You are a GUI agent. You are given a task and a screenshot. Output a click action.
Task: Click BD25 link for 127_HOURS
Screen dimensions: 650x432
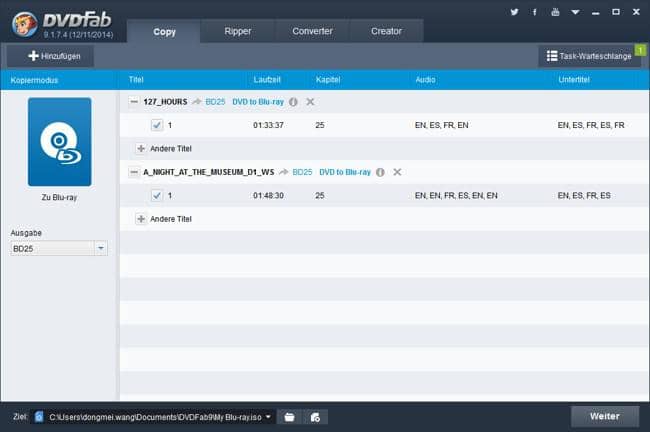click(x=215, y=102)
